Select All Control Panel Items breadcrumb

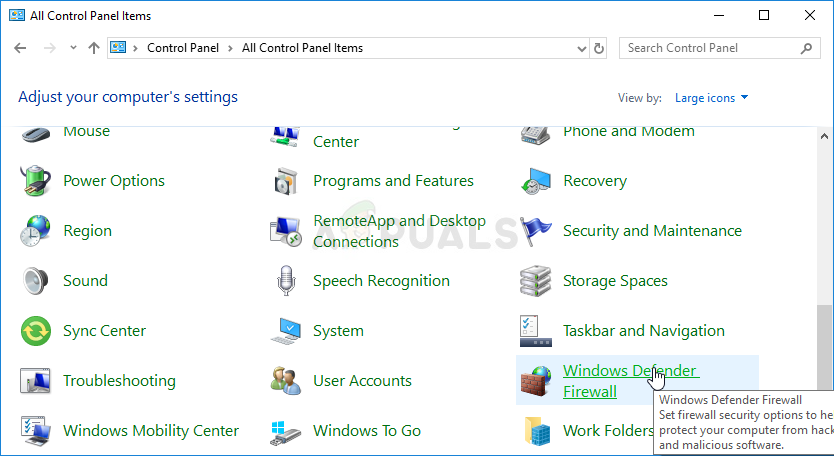coord(302,48)
